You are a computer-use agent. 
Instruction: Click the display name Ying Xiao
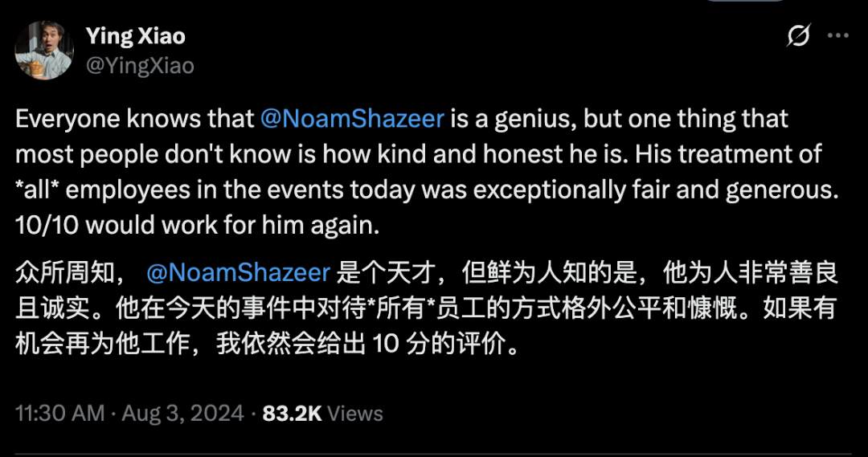pos(135,36)
